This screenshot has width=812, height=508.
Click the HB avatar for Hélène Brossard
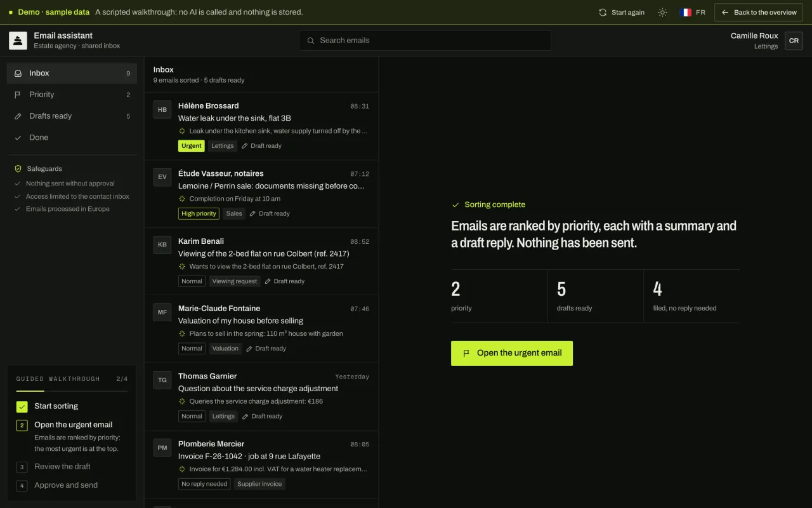tap(162, 110)
